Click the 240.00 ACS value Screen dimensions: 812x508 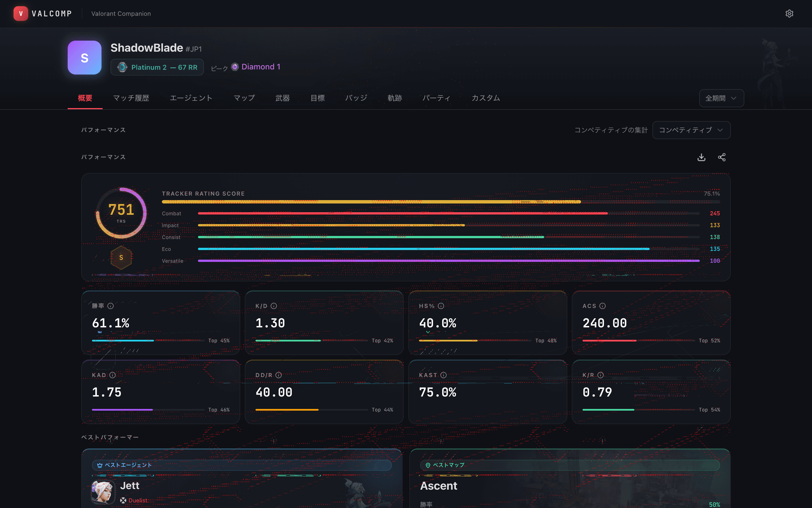pyautogui.click(x=605, y=323)
